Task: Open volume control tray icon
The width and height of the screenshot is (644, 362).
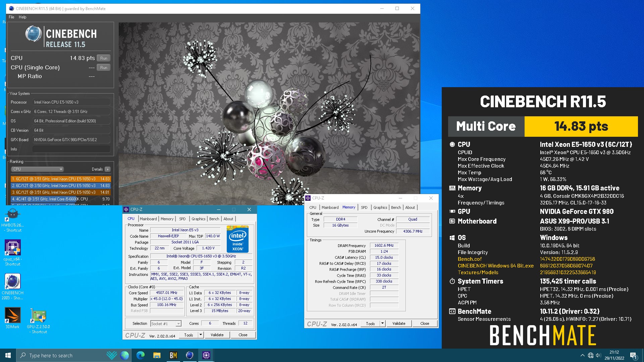Action: point(598,355)
